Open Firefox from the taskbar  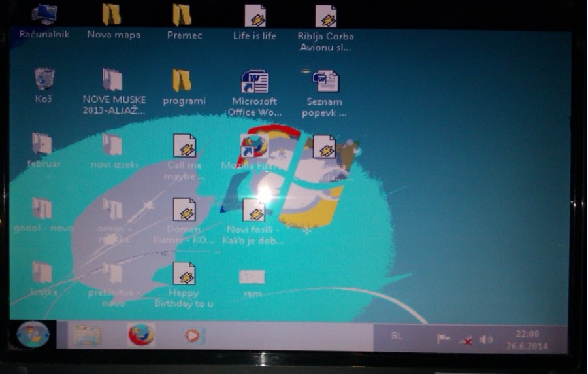tap(141, 335)
